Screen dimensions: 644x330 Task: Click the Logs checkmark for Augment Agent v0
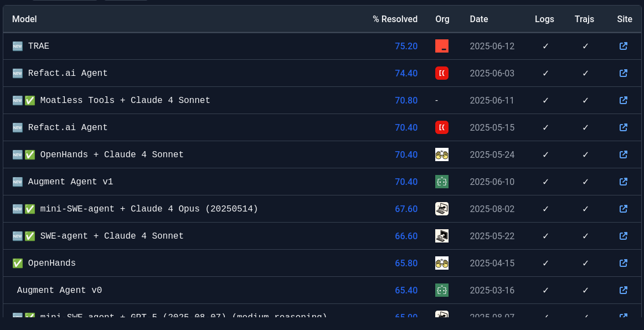(545, 290)
